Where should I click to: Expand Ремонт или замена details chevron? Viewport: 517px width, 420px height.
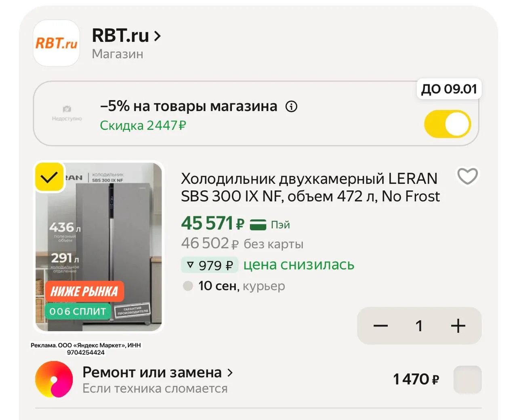pyautogui.click(x=230, y=373)
